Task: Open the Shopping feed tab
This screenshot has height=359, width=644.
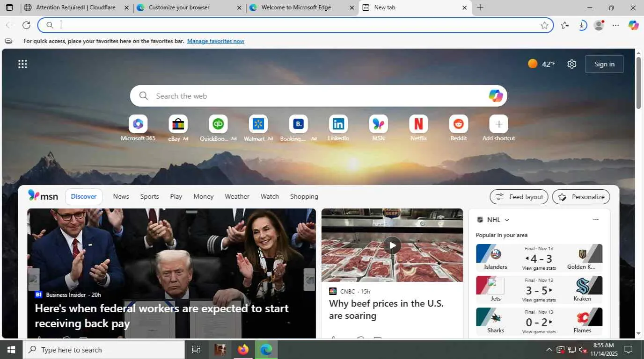Action: pyautogui.click(x=304, y=196)
